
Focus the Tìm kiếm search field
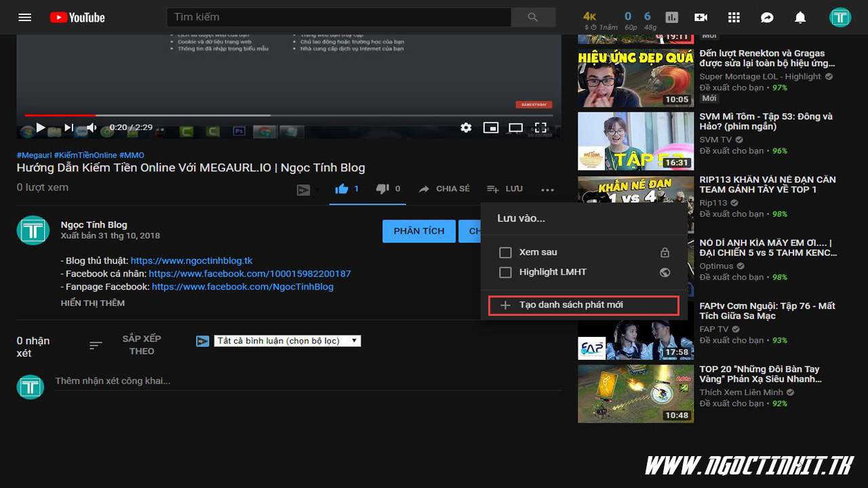click(338, 17)
